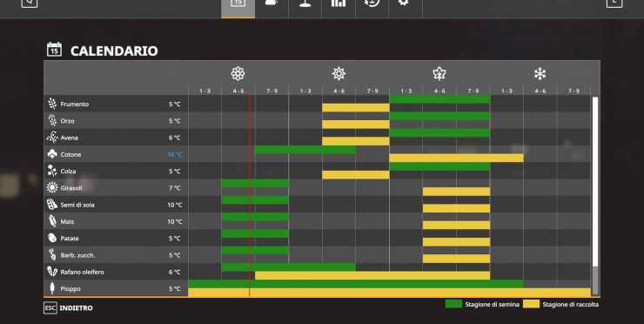Go back with the INDIETRO button
The width and height of the screenshot is (644, 324).
coord(76,308)
